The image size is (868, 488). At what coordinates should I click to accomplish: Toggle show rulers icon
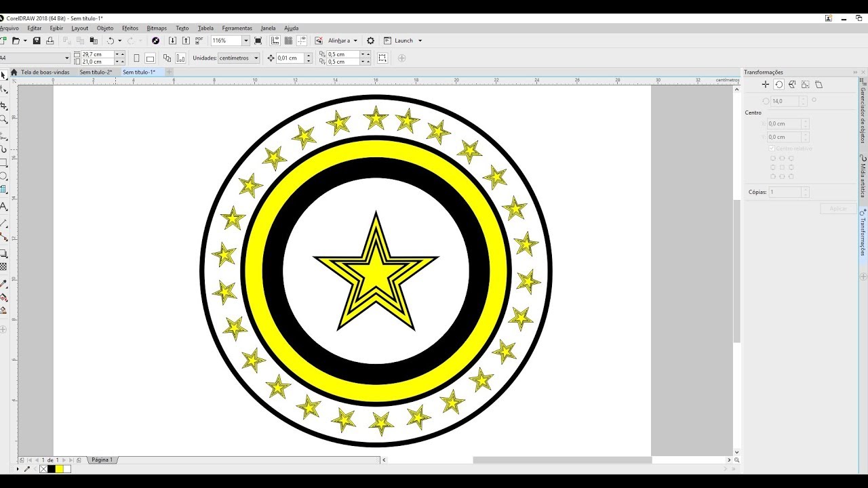tap(275, 41)
